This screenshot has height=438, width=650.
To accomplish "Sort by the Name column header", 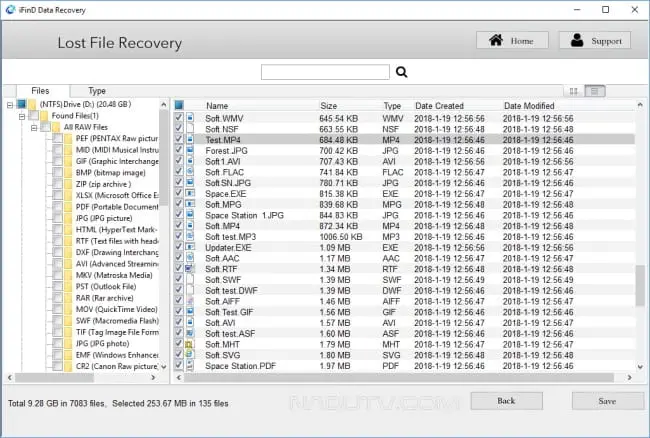I will (217, 106).
